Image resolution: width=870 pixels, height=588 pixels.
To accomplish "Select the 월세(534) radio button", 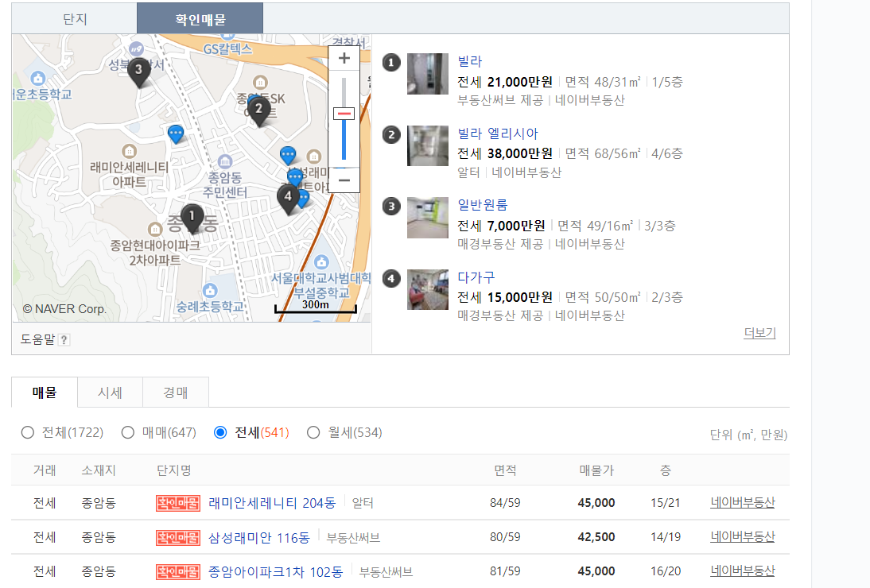I will coord(313,432).
